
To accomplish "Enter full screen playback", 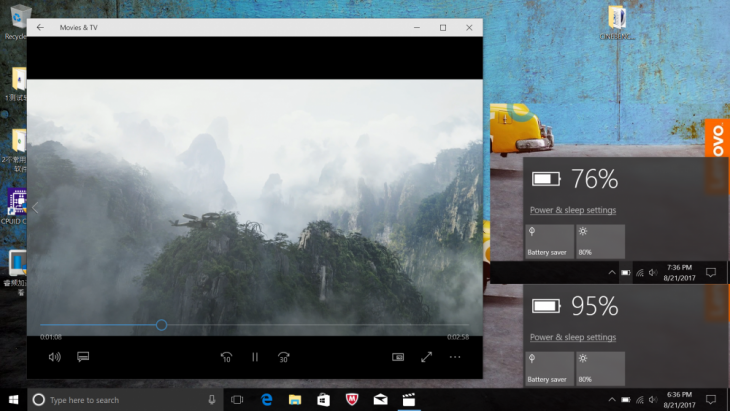I will click(426, 357).
